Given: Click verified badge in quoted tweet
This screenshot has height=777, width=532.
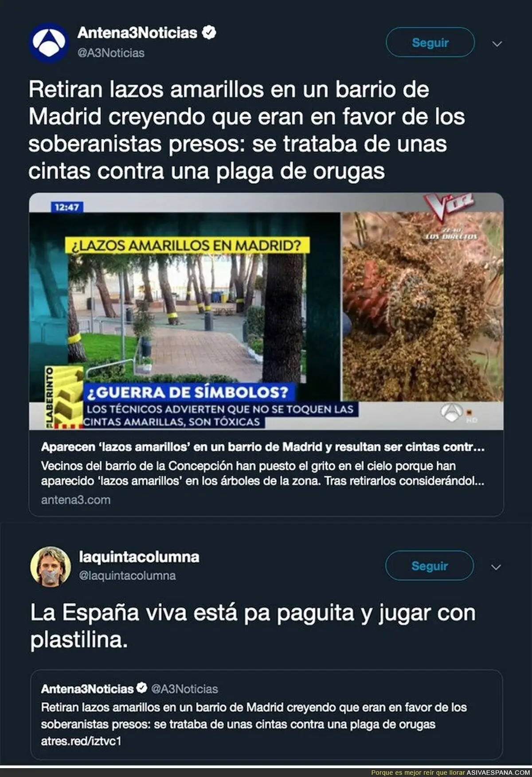Looking at the screenshot, I should 141,688.
